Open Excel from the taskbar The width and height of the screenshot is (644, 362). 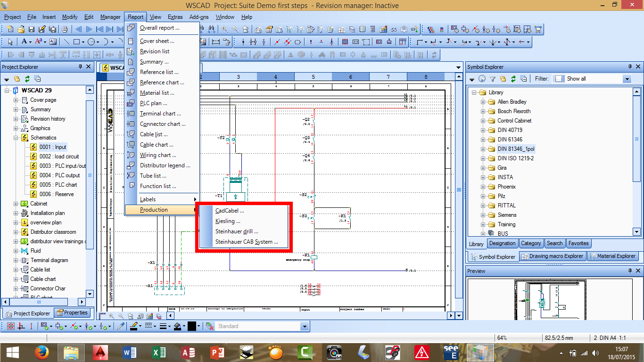coord(158,352)
